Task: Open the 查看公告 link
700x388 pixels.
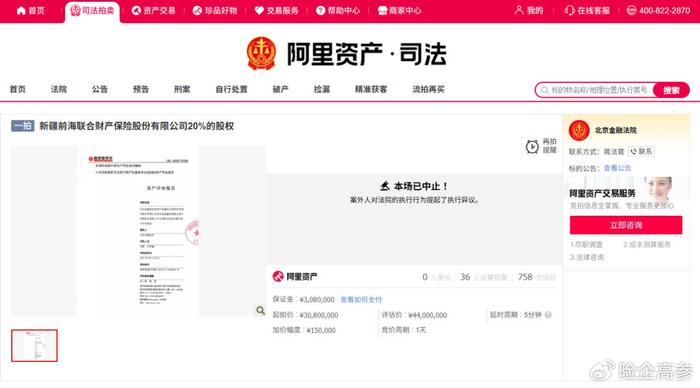Action: (617, 168)
